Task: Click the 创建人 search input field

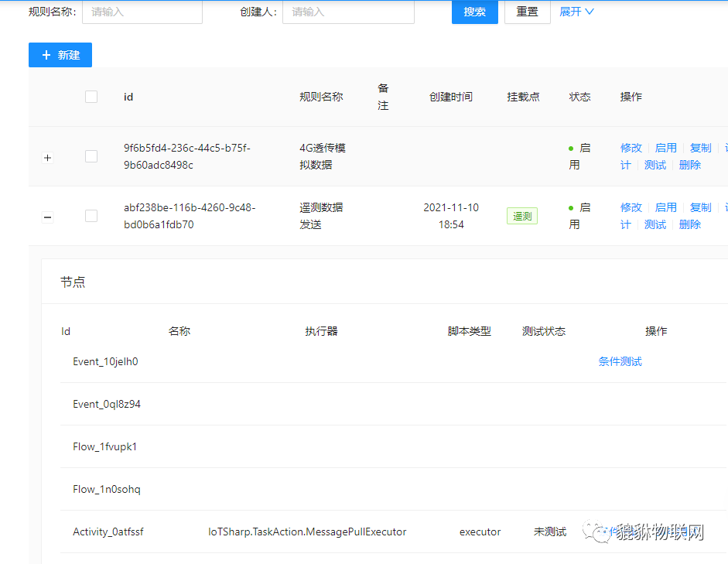Action: tap(348, 12)
